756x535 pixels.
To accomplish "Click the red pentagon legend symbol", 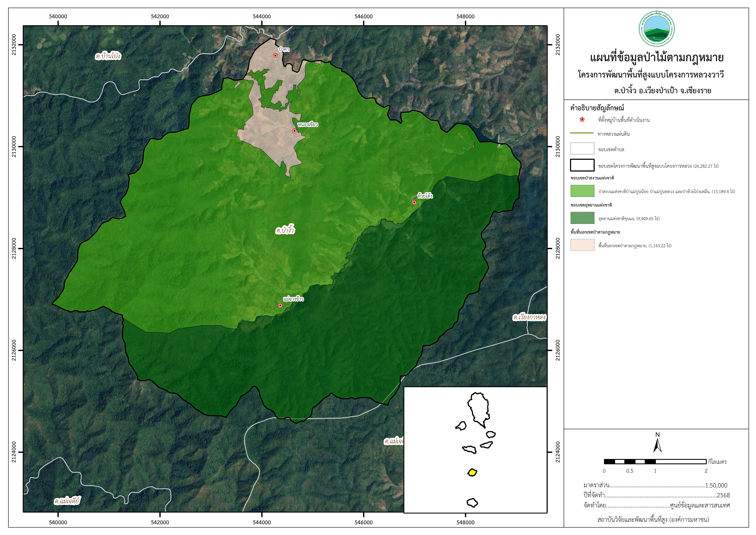I will pos(582,120).
